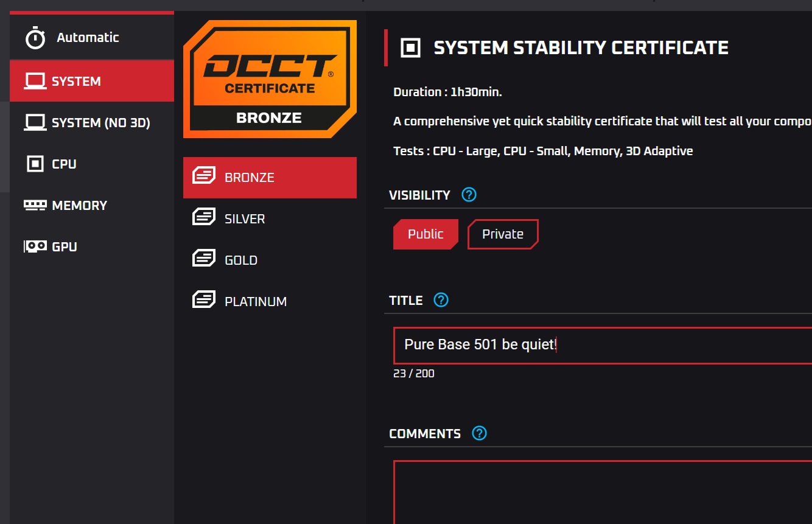This screenshot has width=812, height=524.
Task: Open help icon next to COMMENTS
Action: coord(479,433)
